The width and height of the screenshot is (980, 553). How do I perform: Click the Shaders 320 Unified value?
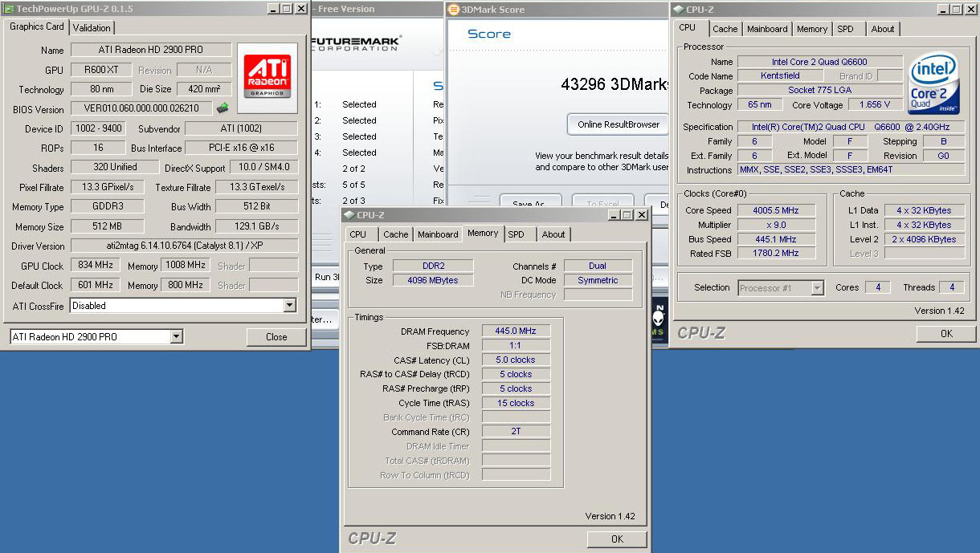click(x=115, y=167)
